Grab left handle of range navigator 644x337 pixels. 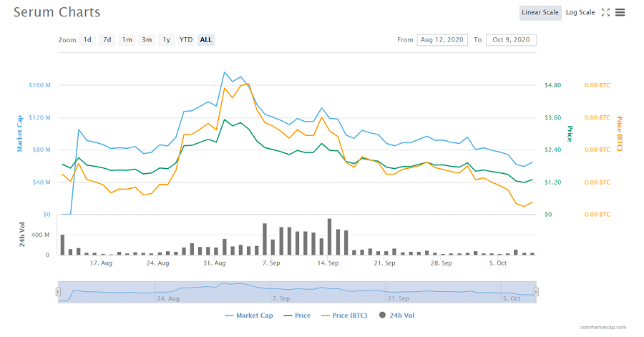coord(58,291)
